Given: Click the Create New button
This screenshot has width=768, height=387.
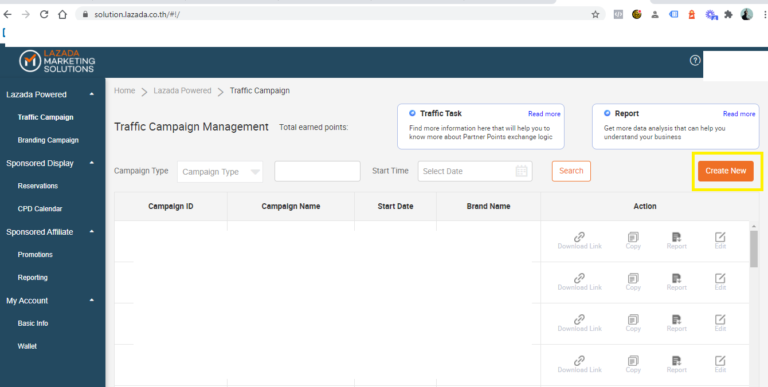Looking at the screenshot, I should (x=726, y=171).
